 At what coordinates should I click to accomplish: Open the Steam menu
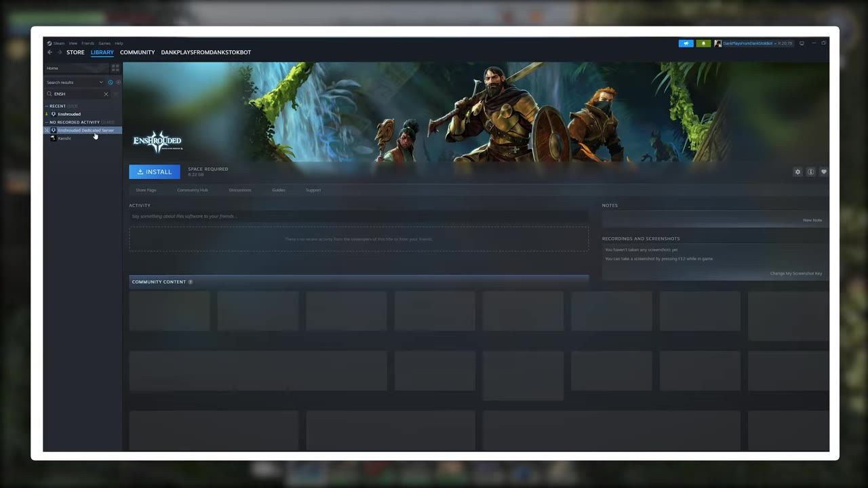click(56, 43)
